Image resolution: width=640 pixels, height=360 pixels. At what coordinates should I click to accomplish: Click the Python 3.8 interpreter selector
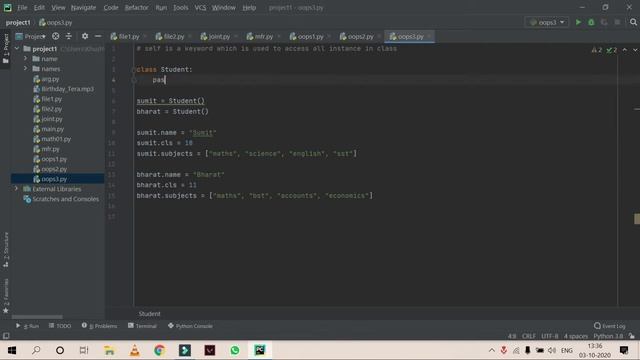point(608,336)
